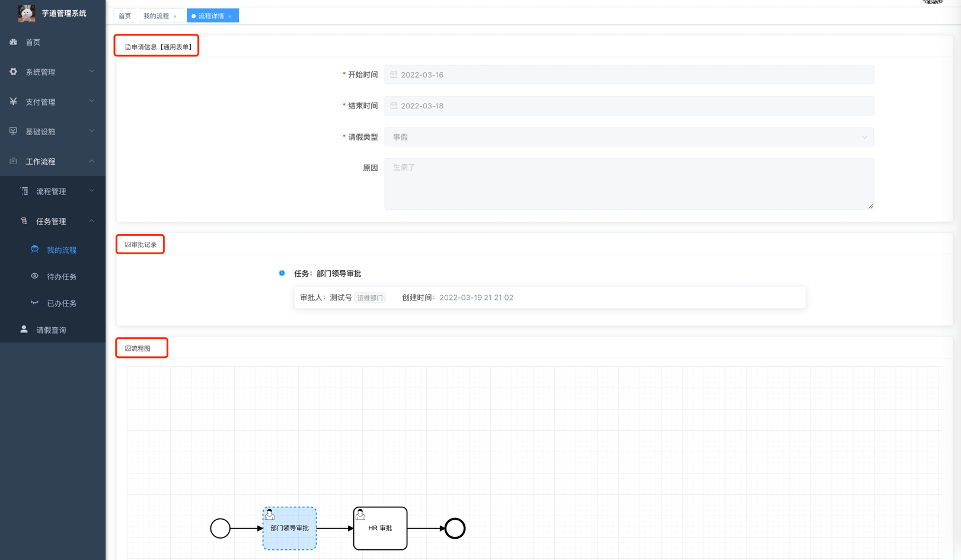Select the 部门领导审批 task node in diagram

click(289, 528)
